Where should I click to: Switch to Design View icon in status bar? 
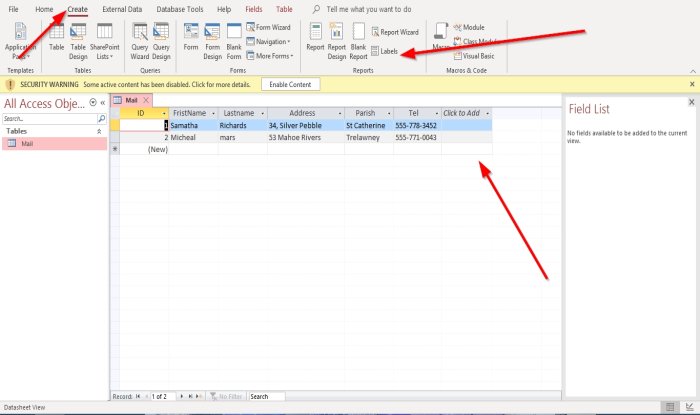[x=689, y=407]
